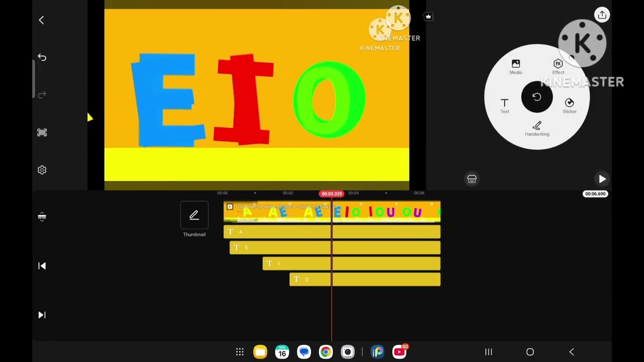Open Calendar app showing 16
This screenshot has height=362, width=644.
282,352
